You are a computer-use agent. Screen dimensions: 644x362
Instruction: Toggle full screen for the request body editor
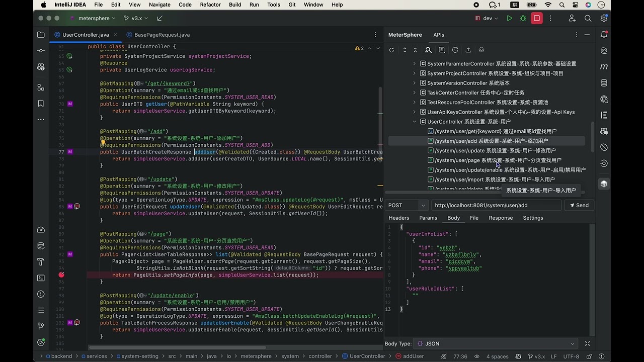click(587, 344)
